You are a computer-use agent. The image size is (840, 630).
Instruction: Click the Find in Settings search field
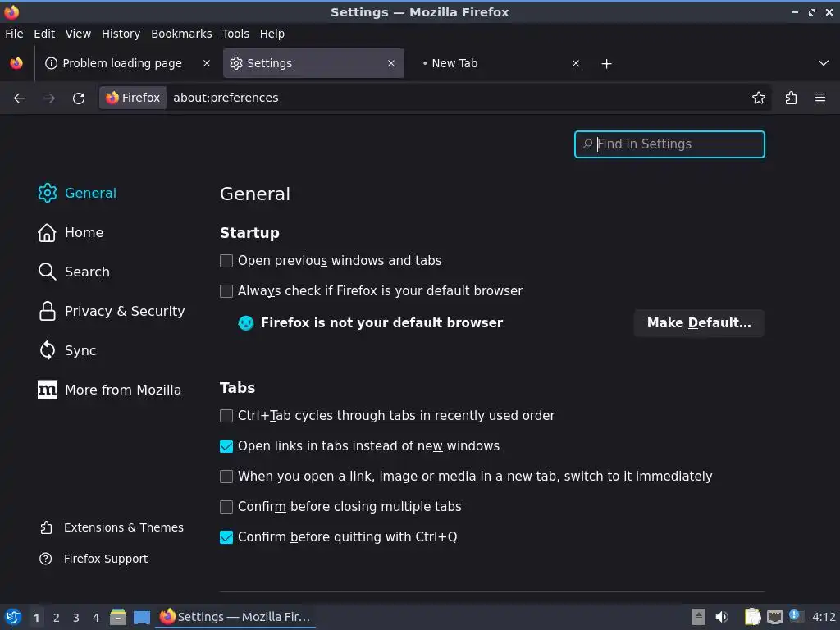pos(669,144)
